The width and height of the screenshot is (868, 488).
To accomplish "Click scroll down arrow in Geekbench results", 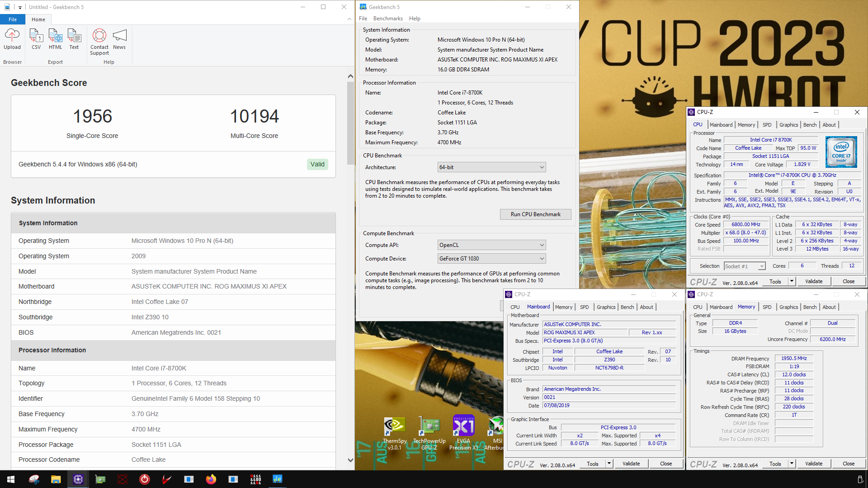I will point(350,460).
